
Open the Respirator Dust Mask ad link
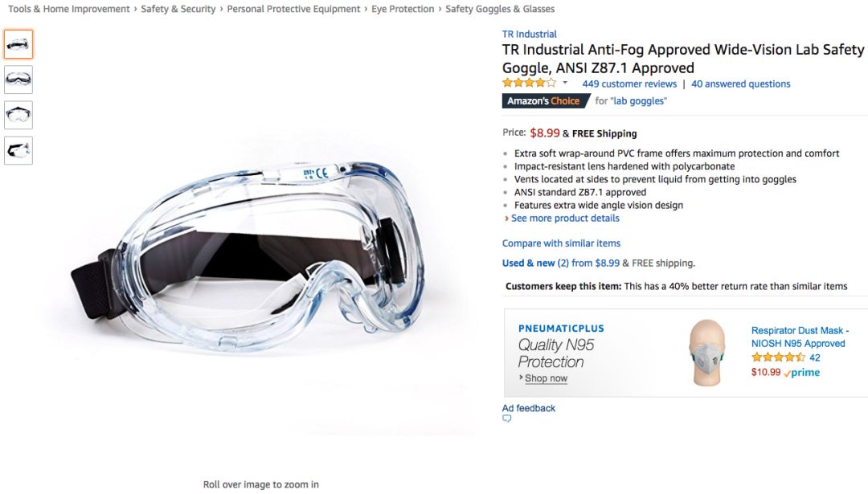[x=800, y=337]
